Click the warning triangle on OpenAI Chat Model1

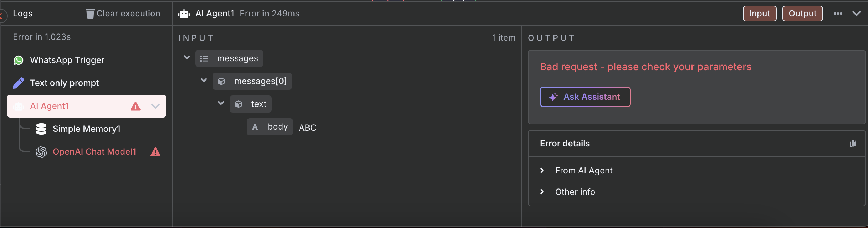(155, 152)
